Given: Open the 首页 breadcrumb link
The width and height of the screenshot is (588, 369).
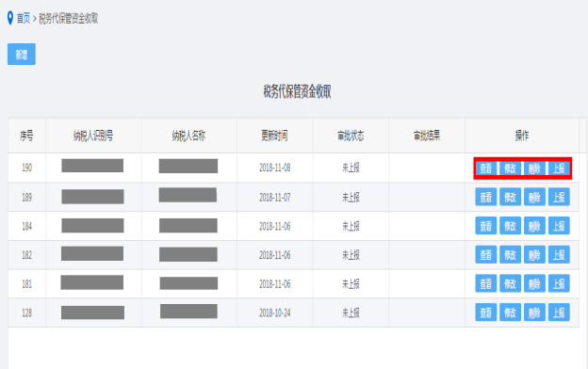Looking at the screenshot, I should [x=24, y=18].
